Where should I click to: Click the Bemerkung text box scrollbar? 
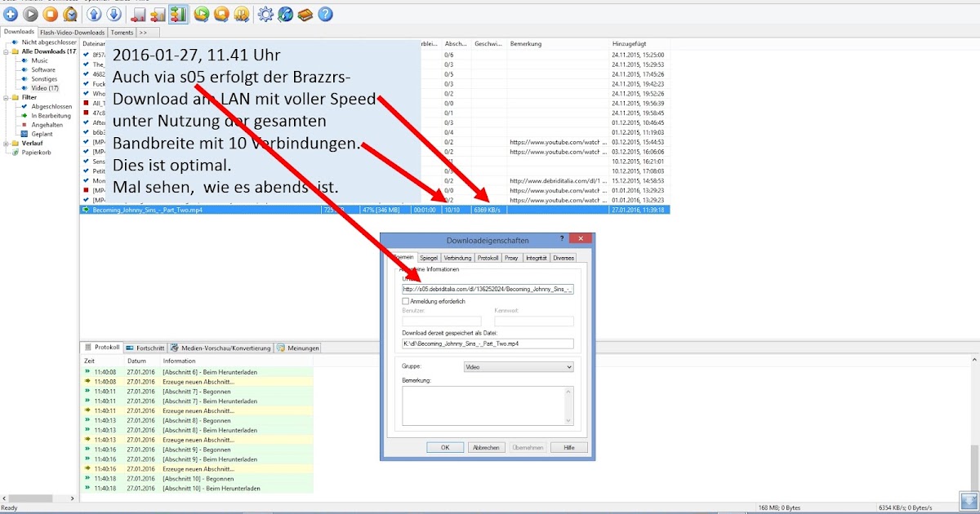click(569, 405)
